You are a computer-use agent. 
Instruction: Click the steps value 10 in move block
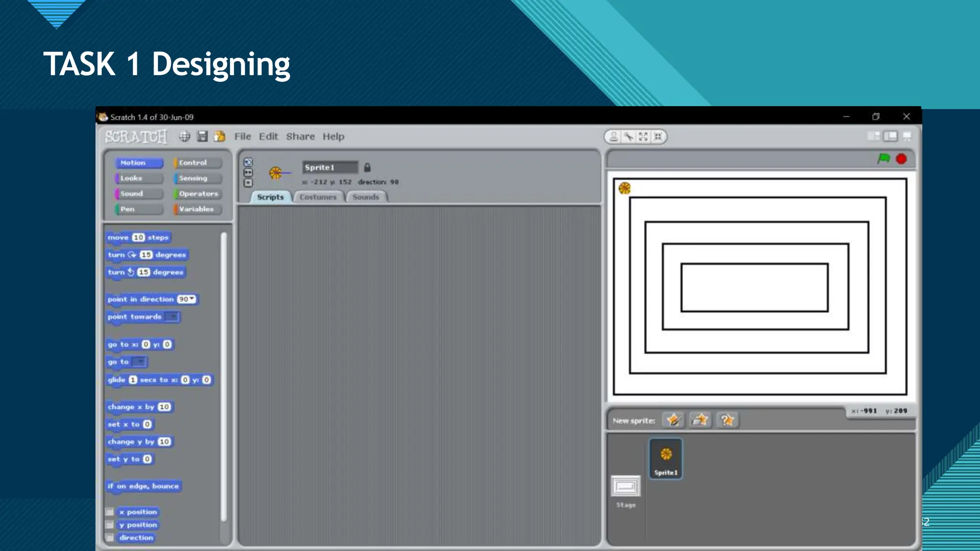tap(138, 237)
